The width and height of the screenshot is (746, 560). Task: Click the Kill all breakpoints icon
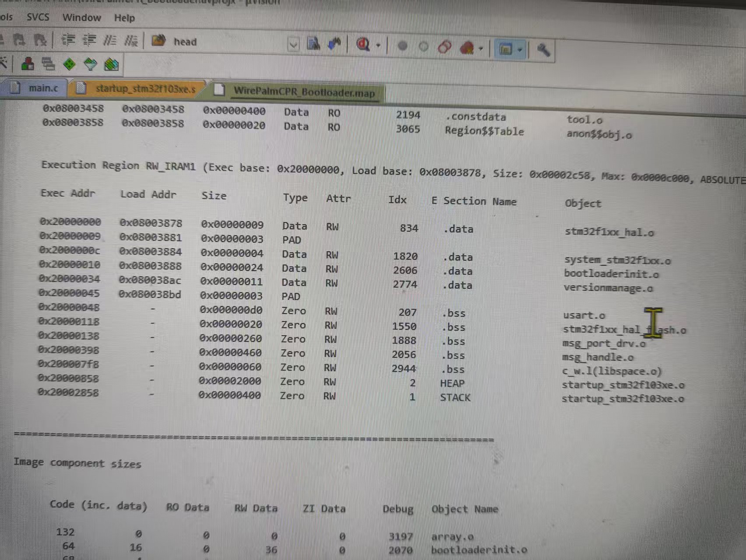coord(468,47)
